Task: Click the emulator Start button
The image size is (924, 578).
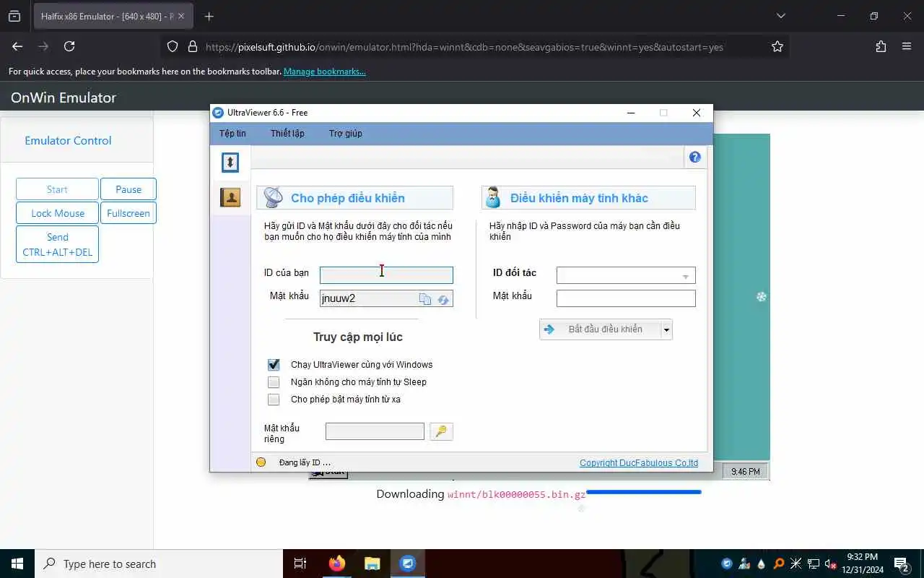Action: [x=57, y=189]
